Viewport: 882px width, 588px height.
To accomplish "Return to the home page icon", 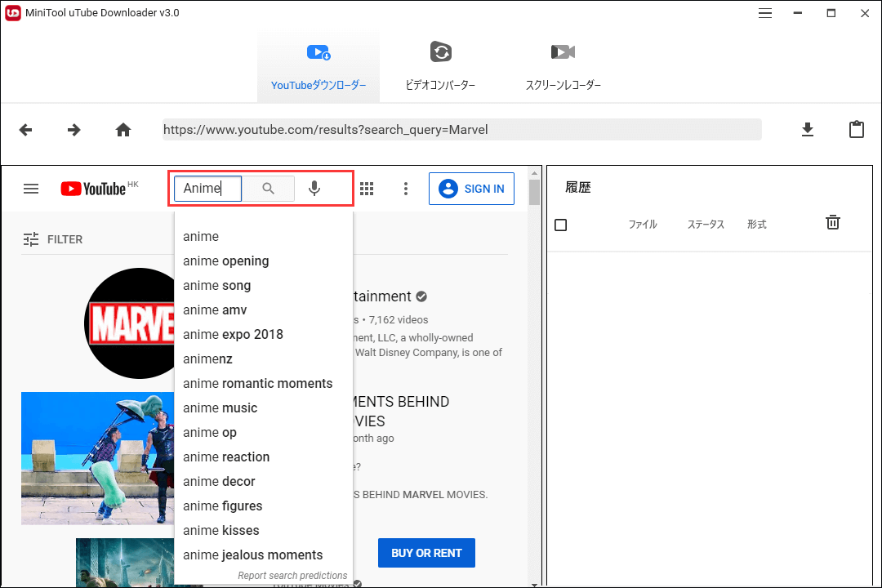I will 123,130.
